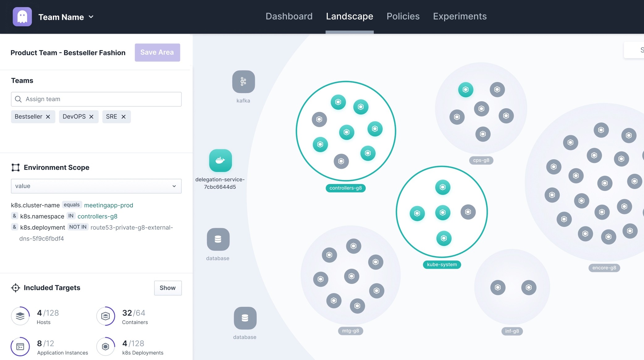The image size is (644, 360).
Task: Select the center pod in cps-g8 cluster
Action: click(x=481, y=109)
